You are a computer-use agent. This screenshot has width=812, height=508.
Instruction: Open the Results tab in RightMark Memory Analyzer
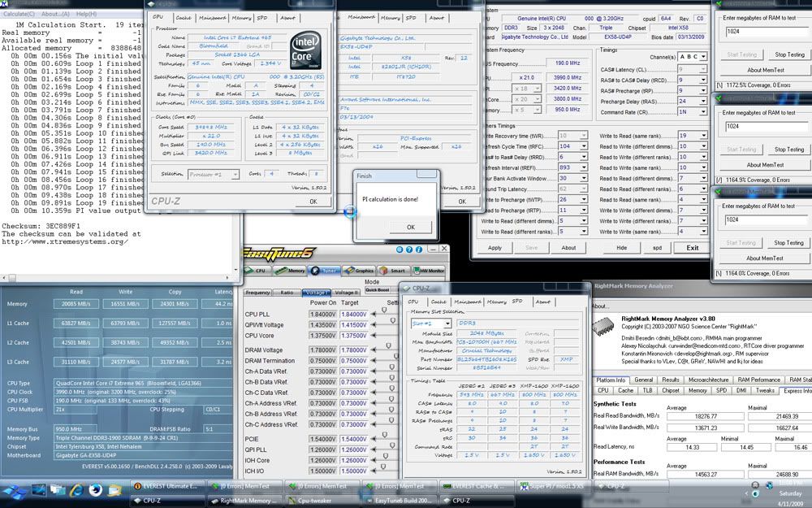coord(670,380)
